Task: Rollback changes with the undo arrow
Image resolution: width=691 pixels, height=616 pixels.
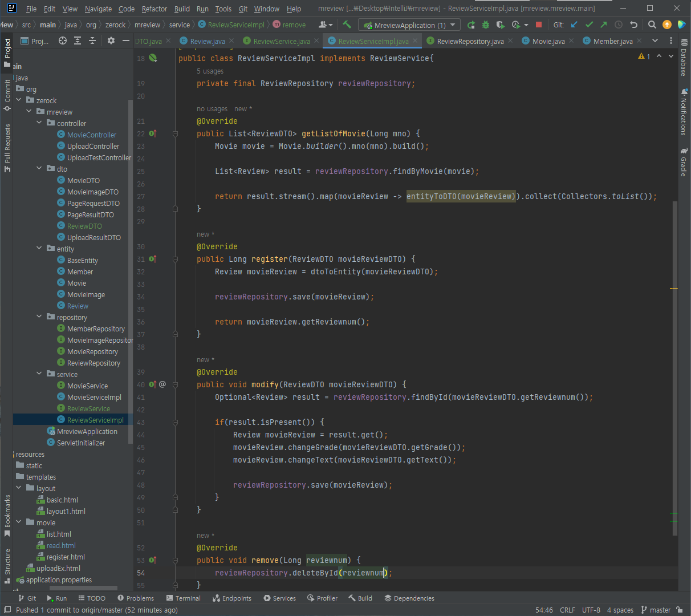Action: coord(633,25)
